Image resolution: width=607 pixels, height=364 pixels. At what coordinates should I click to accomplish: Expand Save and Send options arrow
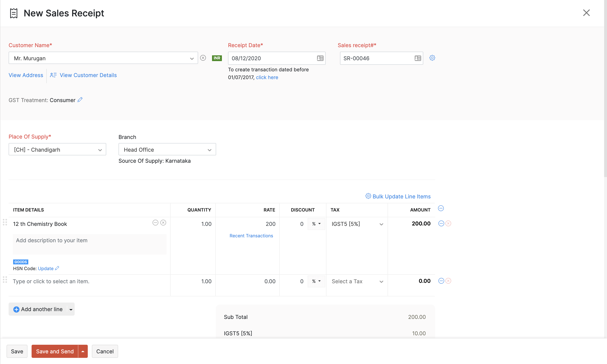pyautogui.click(x=83, y=351)
